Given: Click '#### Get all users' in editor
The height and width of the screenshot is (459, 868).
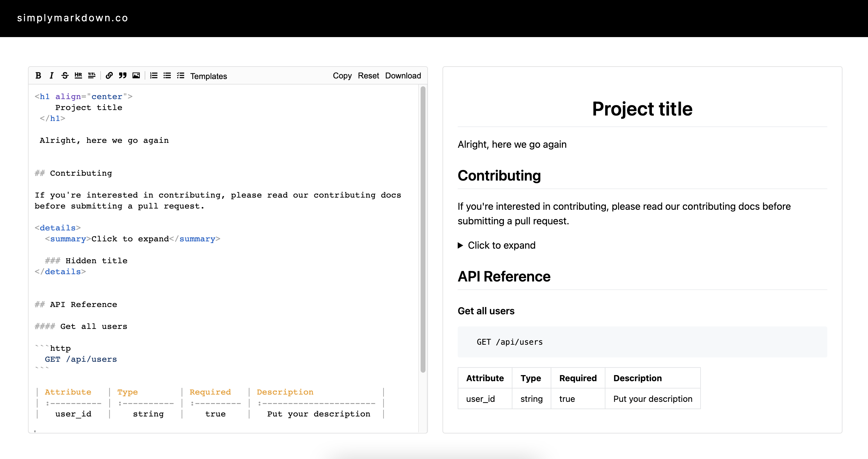Looking at the screenshot, I should [81, 326].
